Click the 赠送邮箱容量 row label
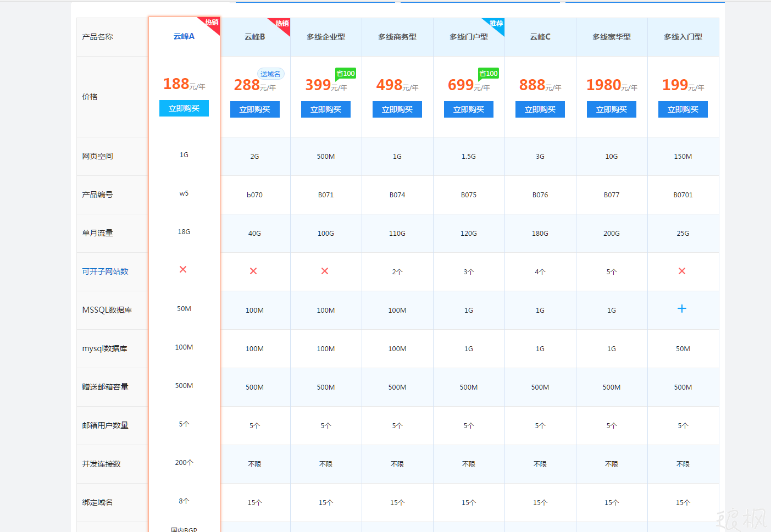 point(105,387)
